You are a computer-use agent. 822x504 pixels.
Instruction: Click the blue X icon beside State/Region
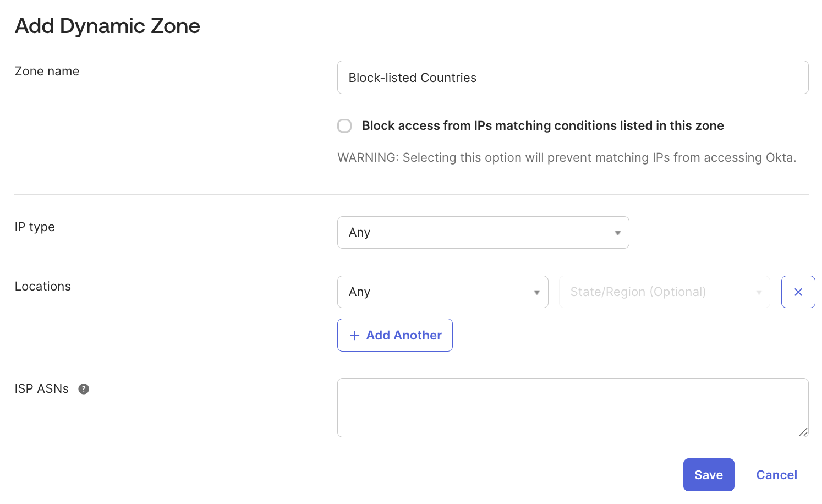pos(798,292)
